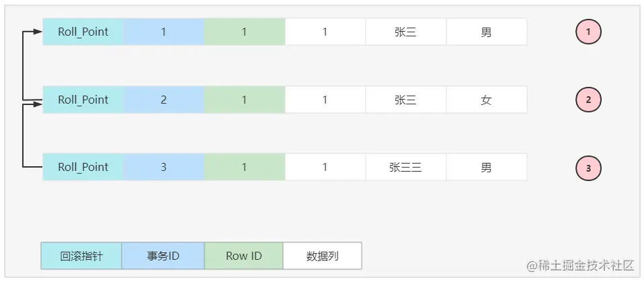Click the blue transaction ID cell showing 2
644x282 pixels.
[x=163, y=100]
